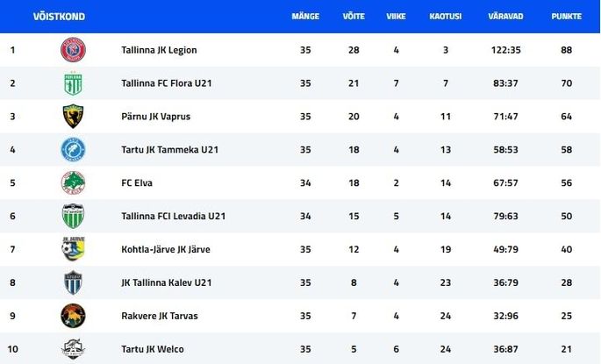Open the Tallinna JK Legion team link
This screenshot has width=601, height=364.
159,50
